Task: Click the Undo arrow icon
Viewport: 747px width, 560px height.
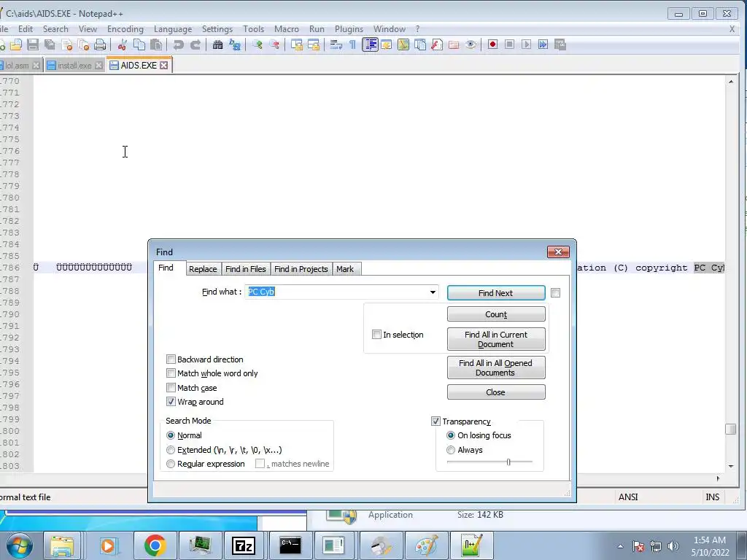Action: pyautogui.click(x=179, y=44)
